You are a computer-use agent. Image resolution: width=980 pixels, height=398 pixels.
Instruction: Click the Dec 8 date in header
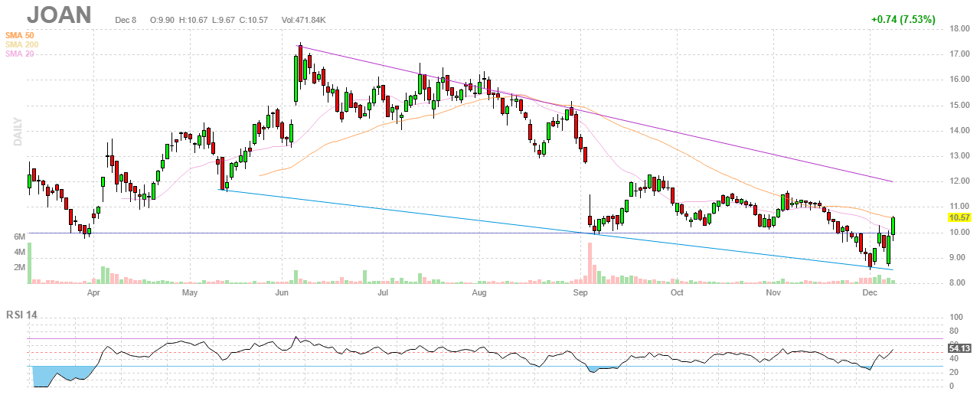[126, 19]
